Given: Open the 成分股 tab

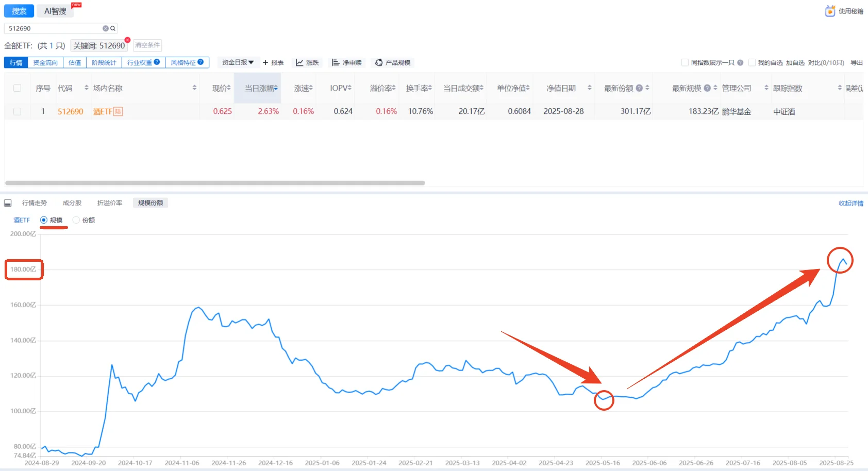Looking at the screenshot, I should point(72,203).
